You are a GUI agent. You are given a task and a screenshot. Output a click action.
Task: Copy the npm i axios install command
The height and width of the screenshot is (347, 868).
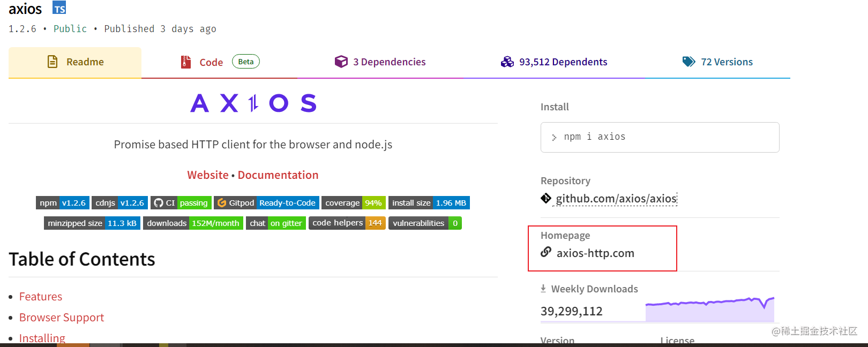[x=660, y=137]
